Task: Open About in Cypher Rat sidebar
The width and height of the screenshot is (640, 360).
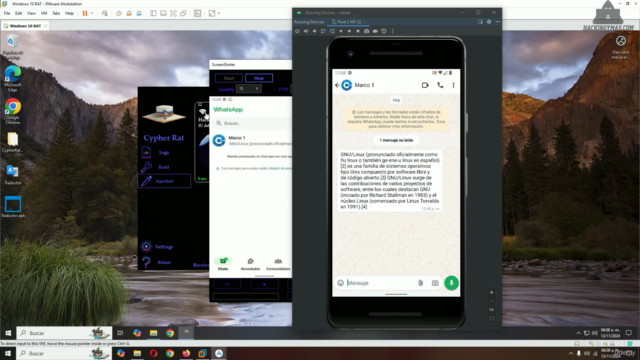Action: 164,262
